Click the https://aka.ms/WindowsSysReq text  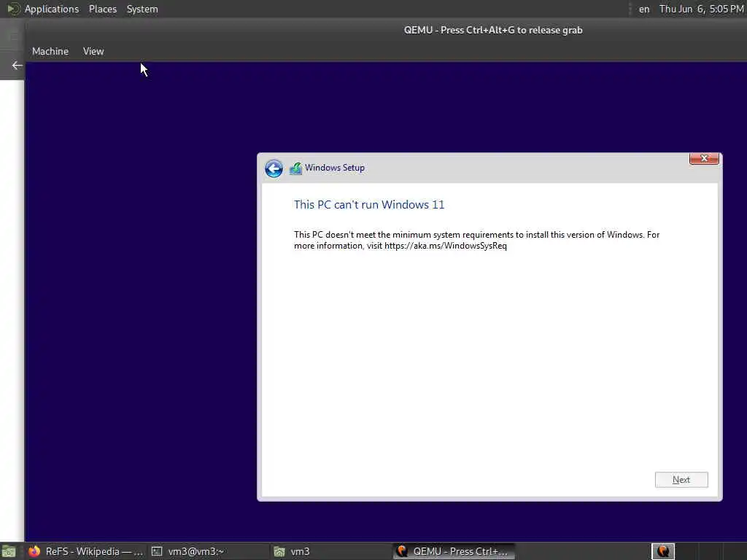[446, 246]
